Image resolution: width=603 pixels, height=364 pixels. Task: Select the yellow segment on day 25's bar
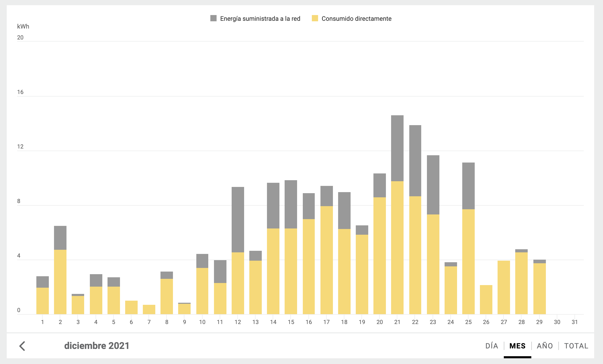click(468, 262)
